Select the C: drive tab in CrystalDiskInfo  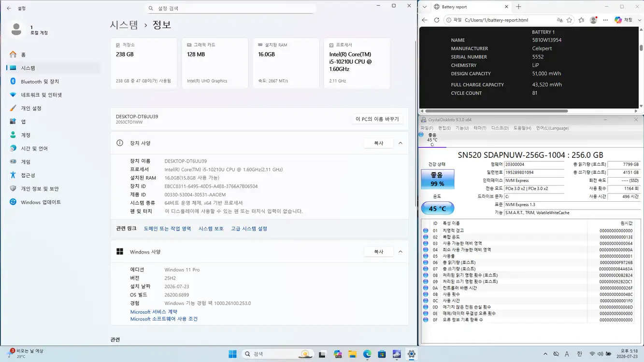pos(432,140)
